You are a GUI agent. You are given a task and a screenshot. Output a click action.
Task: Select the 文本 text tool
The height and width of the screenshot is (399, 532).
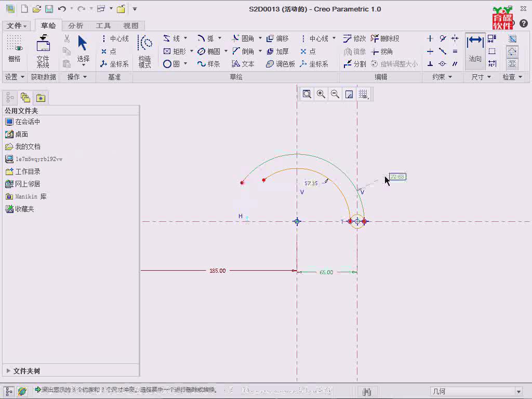click(243, 64)
